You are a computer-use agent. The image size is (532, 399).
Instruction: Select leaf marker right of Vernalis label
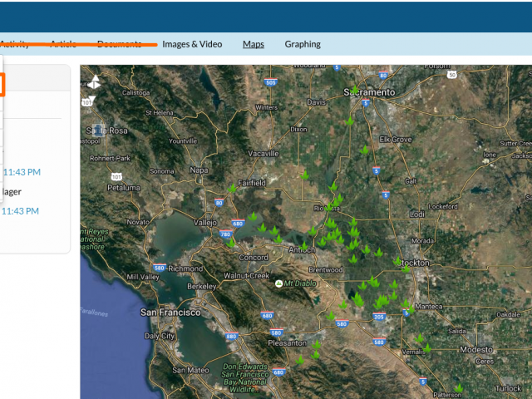click(x=427, y=348)
